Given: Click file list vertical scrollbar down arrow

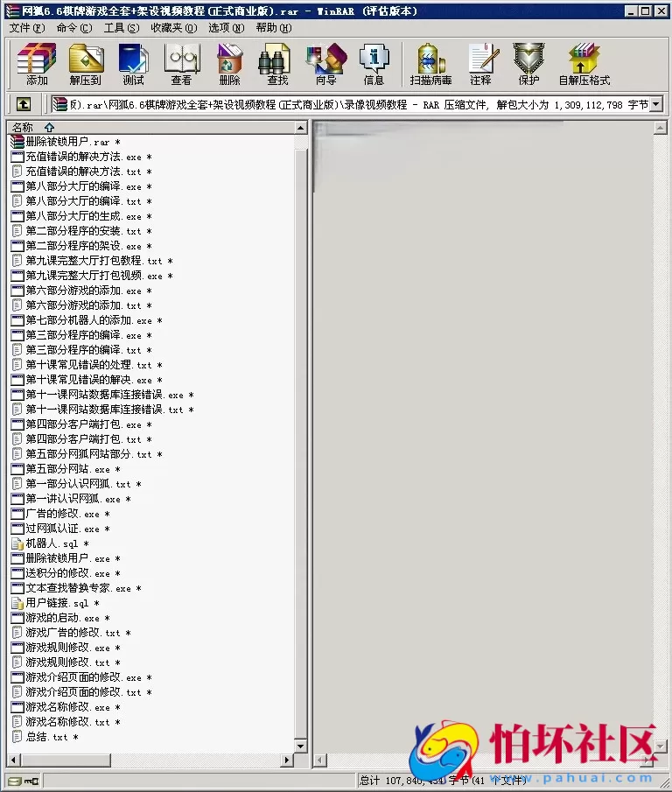Looking at the screenshot, I should [x=301, y=746].
